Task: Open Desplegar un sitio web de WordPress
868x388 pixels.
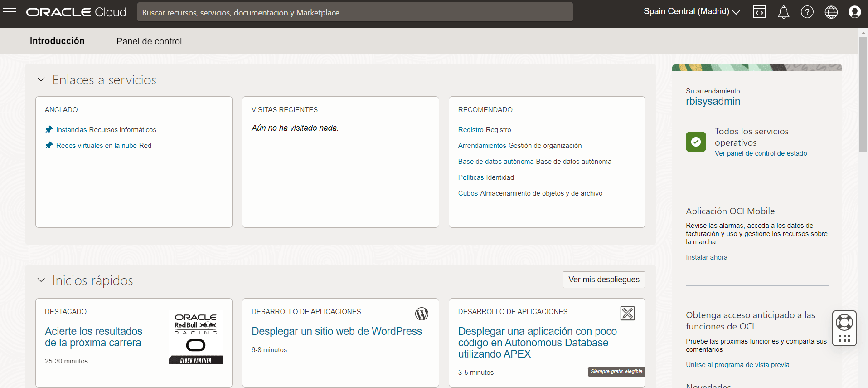Action: click(x=337, y=331)
